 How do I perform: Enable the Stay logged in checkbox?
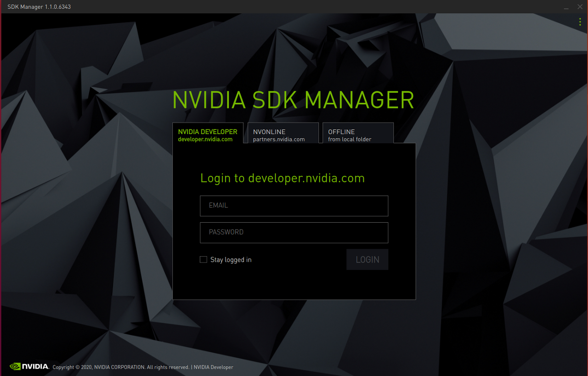204,259
